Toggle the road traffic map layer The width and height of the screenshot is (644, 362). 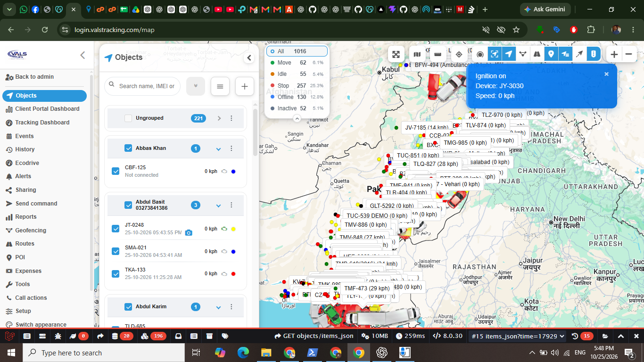pyautogui.click(x=537, y=54)
